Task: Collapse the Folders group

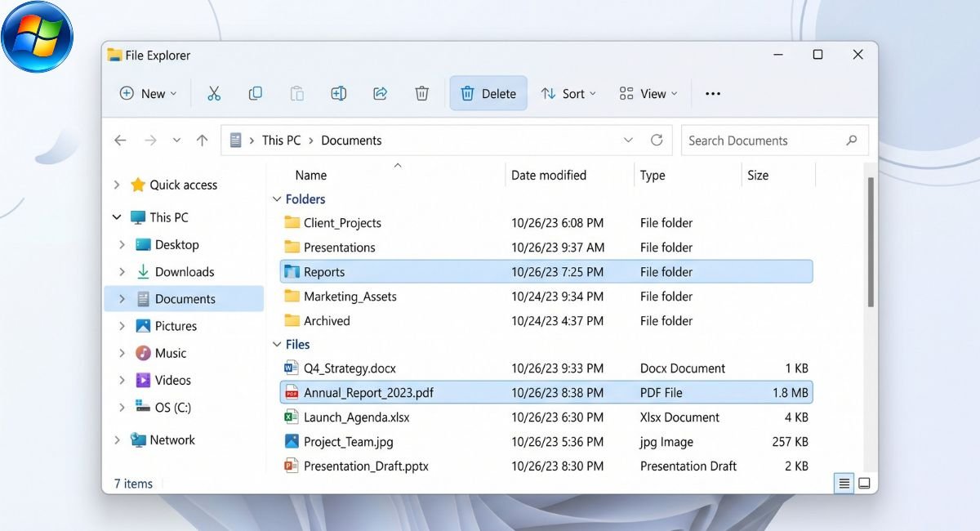Action: tap(275, 199)
